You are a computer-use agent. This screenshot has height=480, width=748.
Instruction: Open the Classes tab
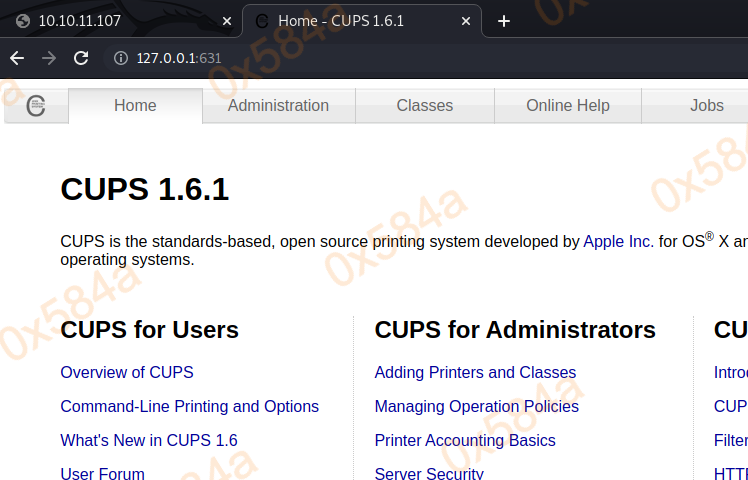coord(425,105)
